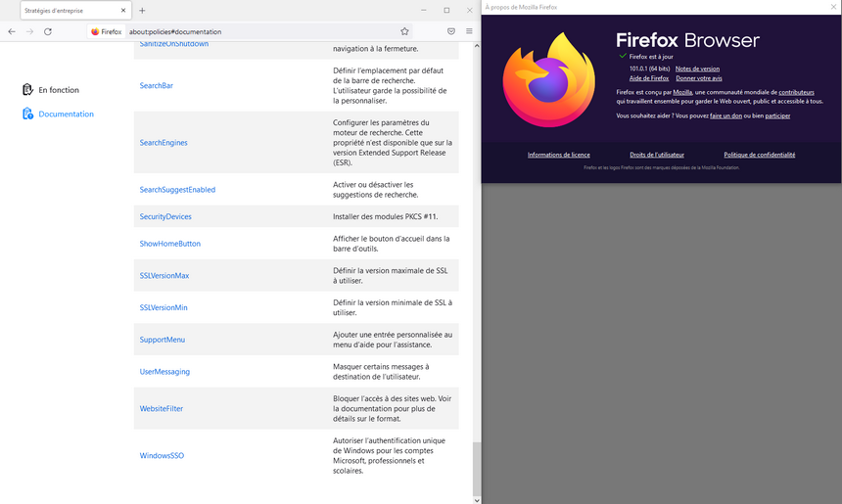Open Politique de confidentialité link
This screenshot has height=504, width=842.
tap(760, 155)
